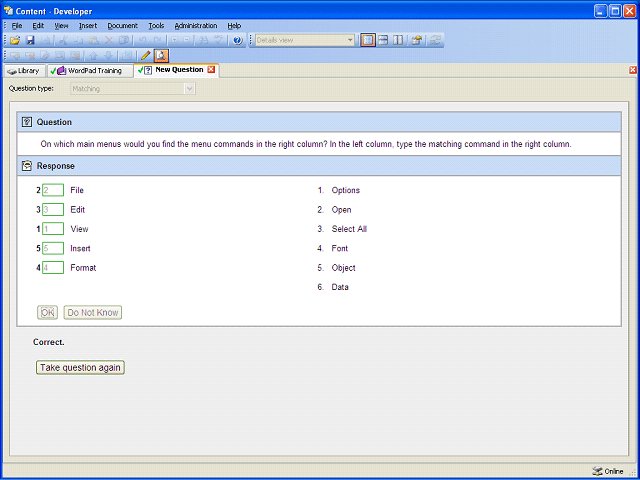Click the 'Font' entry in right column
Viewport: 640px width, 480px height.
pos(340,248)
